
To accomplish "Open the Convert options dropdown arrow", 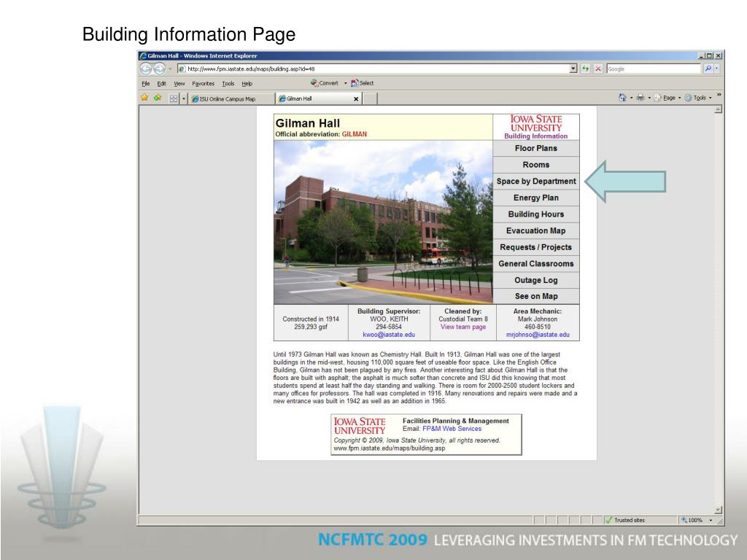I will click(x=345, y=83).
